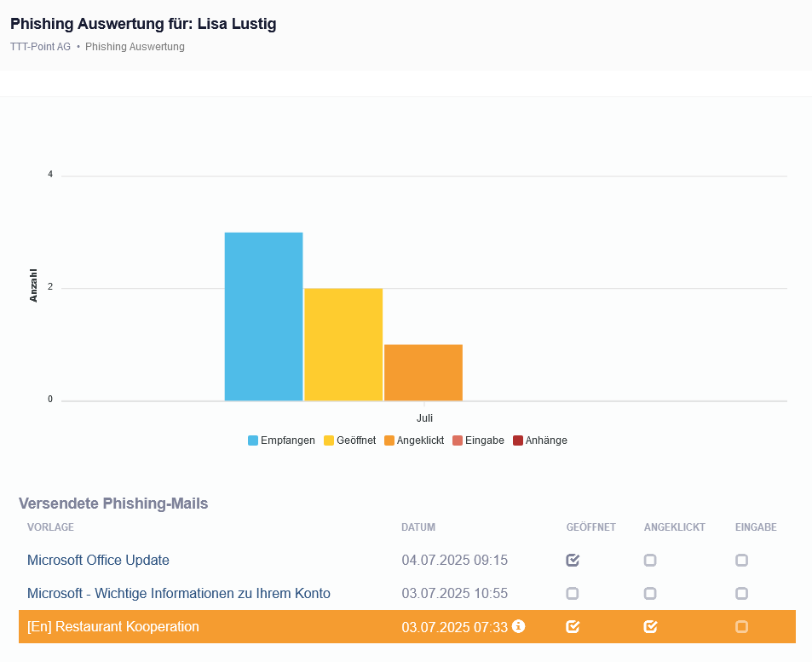Click info icon beside 03.07.2025 07:33
Viewport: 812px width, 662px height.
pos(518,626)
